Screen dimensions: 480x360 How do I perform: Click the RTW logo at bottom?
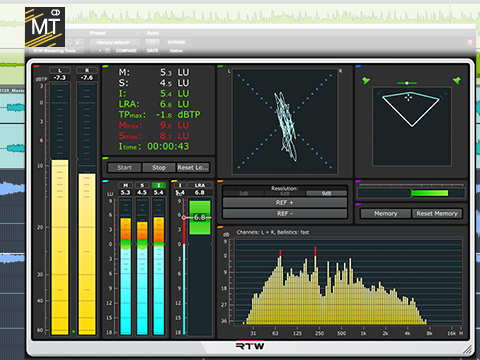tap(250, 346)
